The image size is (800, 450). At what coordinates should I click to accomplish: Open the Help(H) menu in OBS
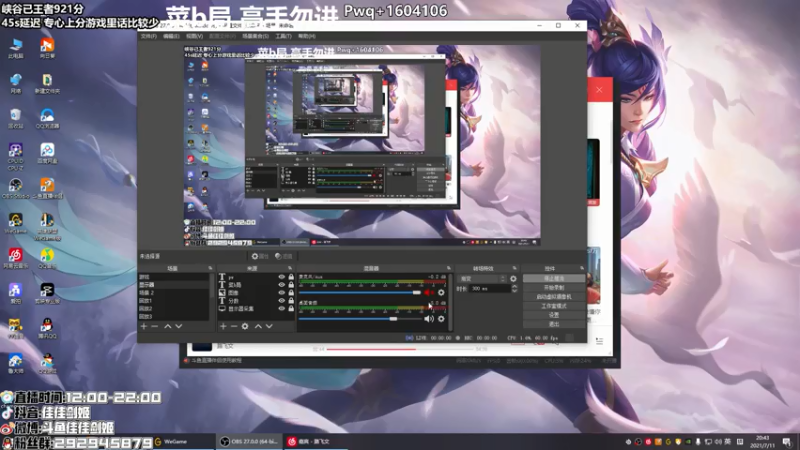tap(307, 36)
